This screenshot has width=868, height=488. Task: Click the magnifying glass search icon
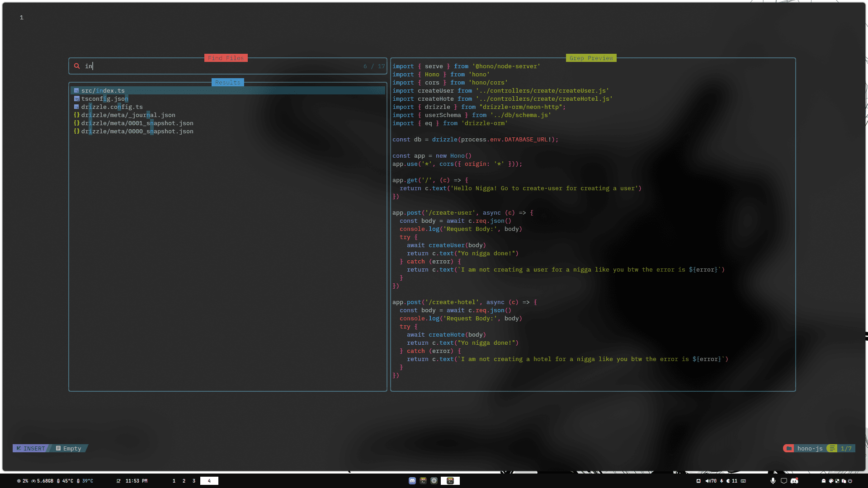(76, 66)
